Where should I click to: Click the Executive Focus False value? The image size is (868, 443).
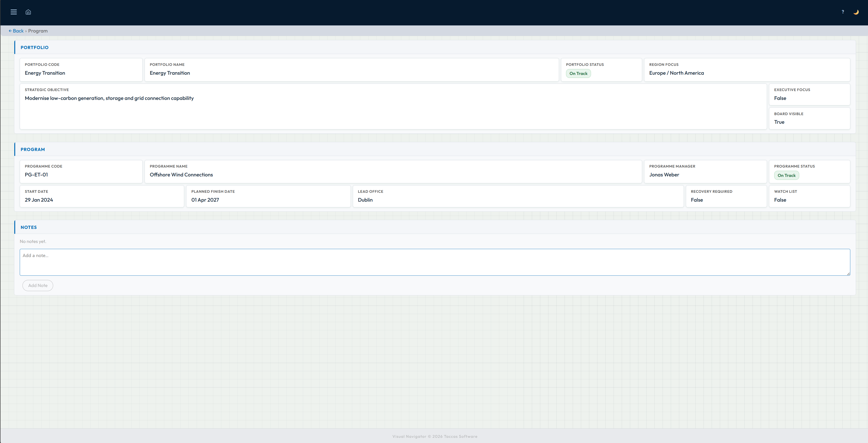780,98
